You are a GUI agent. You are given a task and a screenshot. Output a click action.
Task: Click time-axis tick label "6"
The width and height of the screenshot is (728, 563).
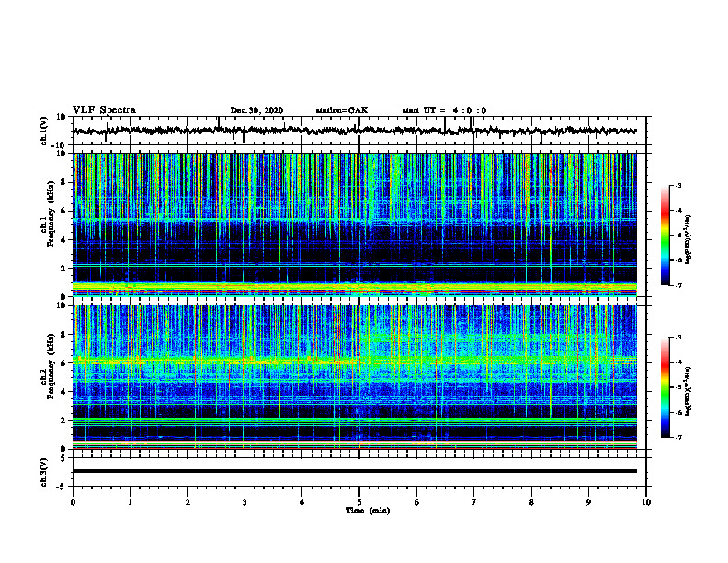tap(416, 502)
